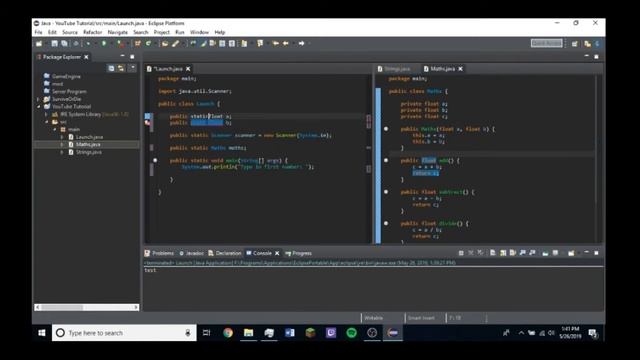Switch to the Problems tab
Screen dimensions: 640x360
coord(159,253)
